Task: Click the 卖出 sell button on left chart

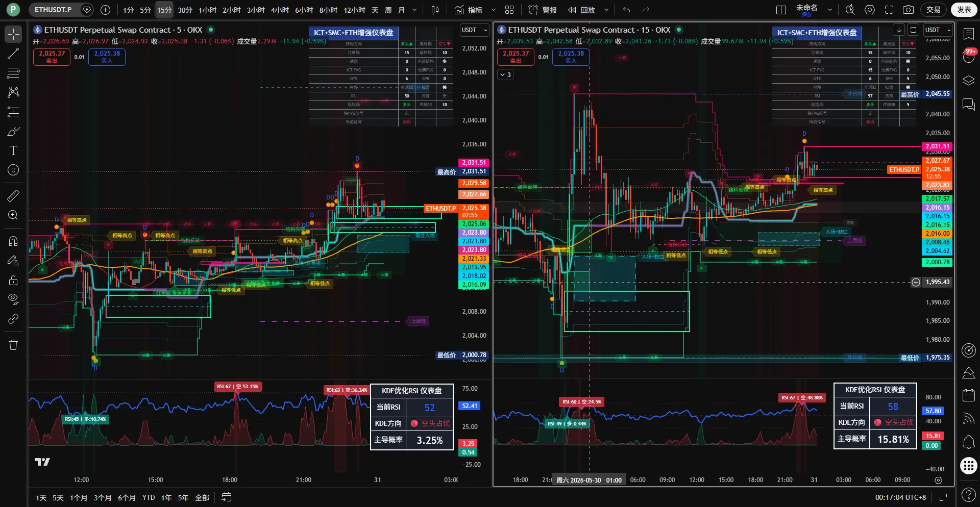Action: coord(52,57)
